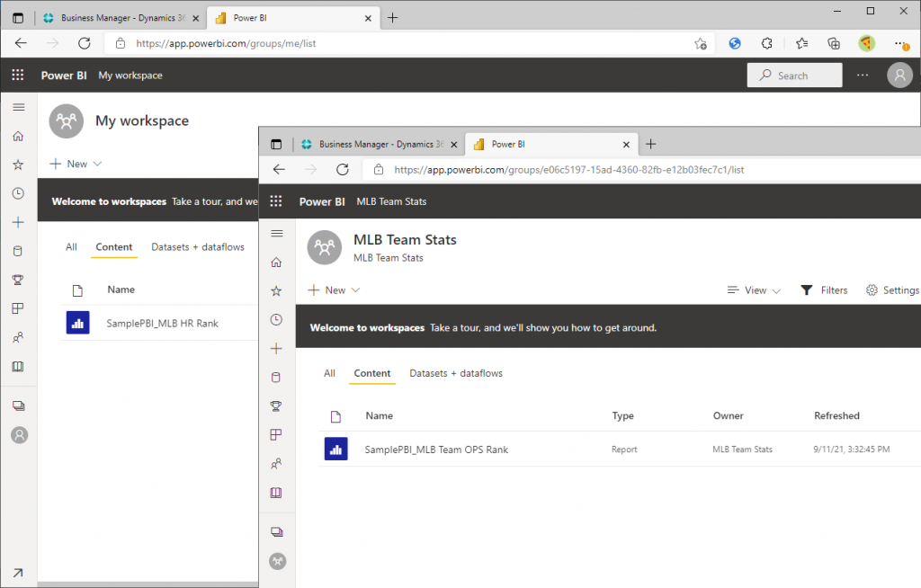This screenshot has height=588, width=921.
Task: Click Get data arrow at bottom of back sidebar
Action: point(18,573)
